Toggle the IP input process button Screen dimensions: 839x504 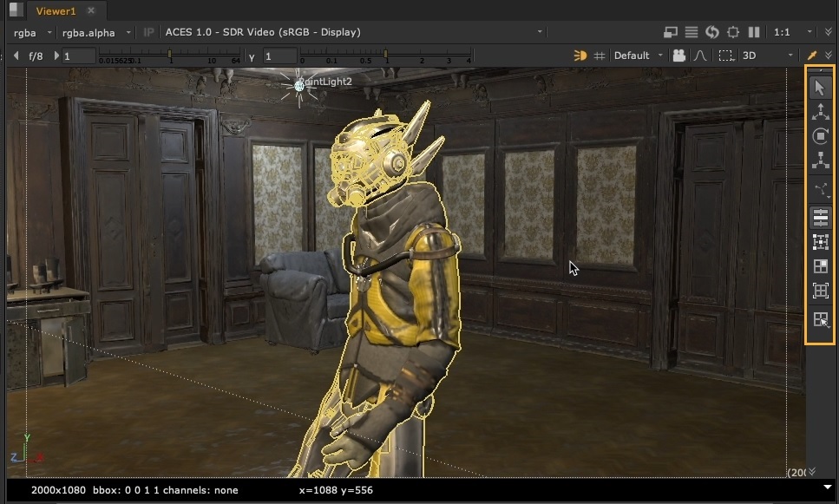coord(148,32)
